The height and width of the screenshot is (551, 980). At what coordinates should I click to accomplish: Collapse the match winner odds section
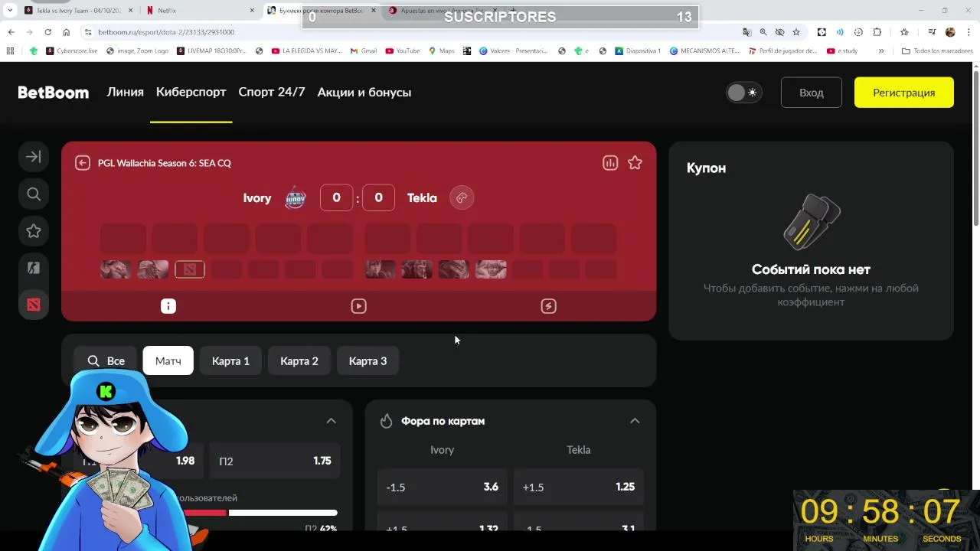click(331, 421)
